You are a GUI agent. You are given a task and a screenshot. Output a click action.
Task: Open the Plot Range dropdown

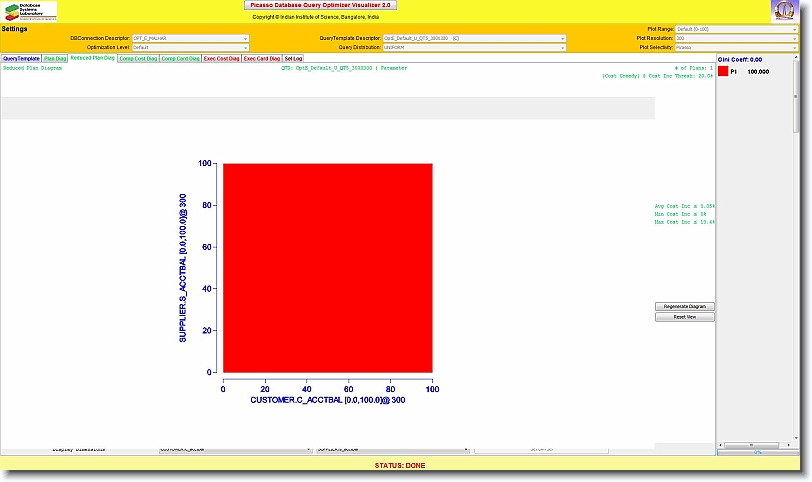(x=737, y=29)
